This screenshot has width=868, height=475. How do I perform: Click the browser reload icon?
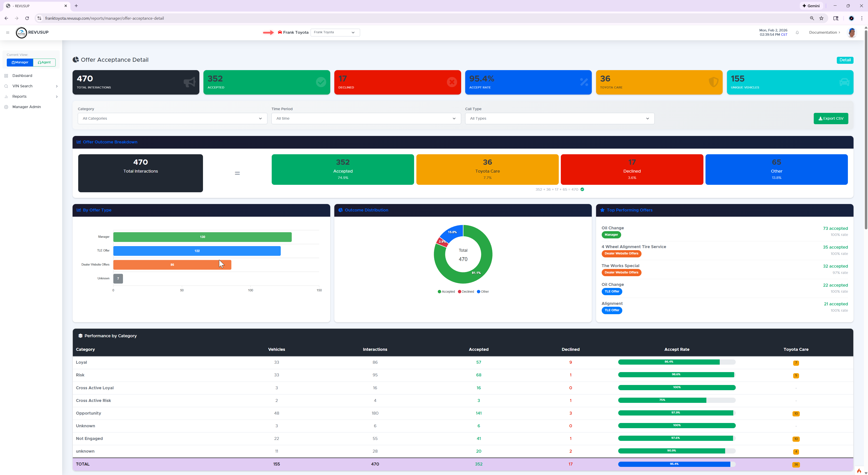tap(27, 18)
